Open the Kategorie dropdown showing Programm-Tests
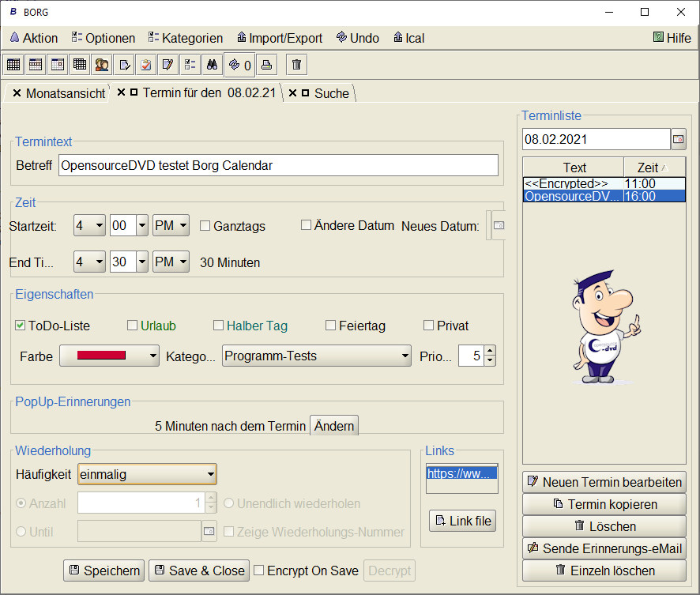Viewport: 700px width, 595px height. pyautogui.click(x=316, y=356)
